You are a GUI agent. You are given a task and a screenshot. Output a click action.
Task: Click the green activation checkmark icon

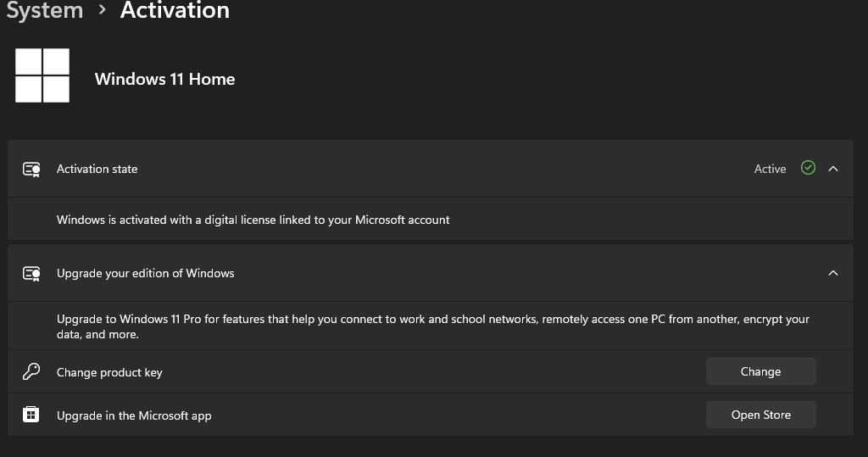click(808, 168)
